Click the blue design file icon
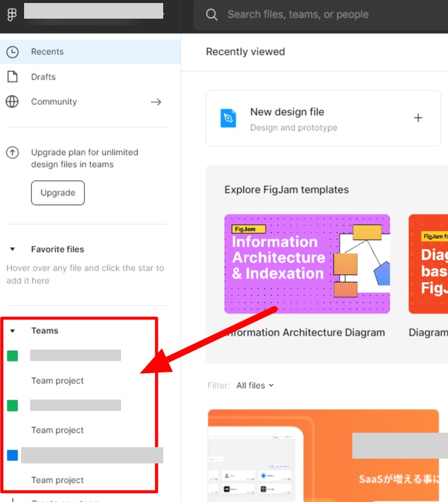448x502 pixels. click(228, 118)
